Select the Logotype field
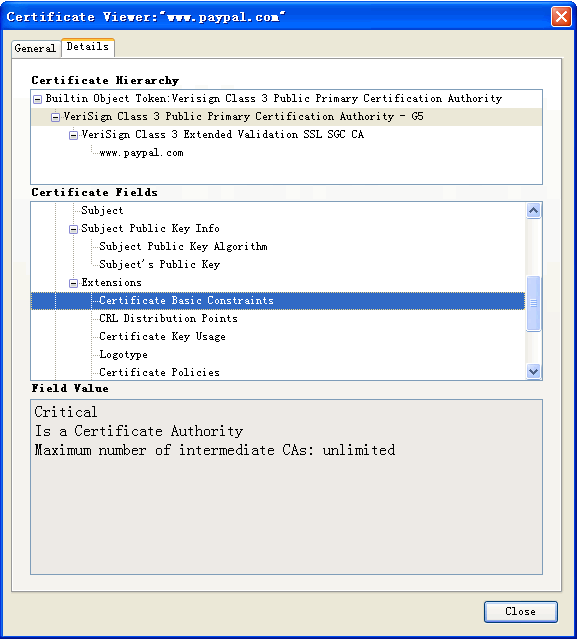 click(123, 355)
